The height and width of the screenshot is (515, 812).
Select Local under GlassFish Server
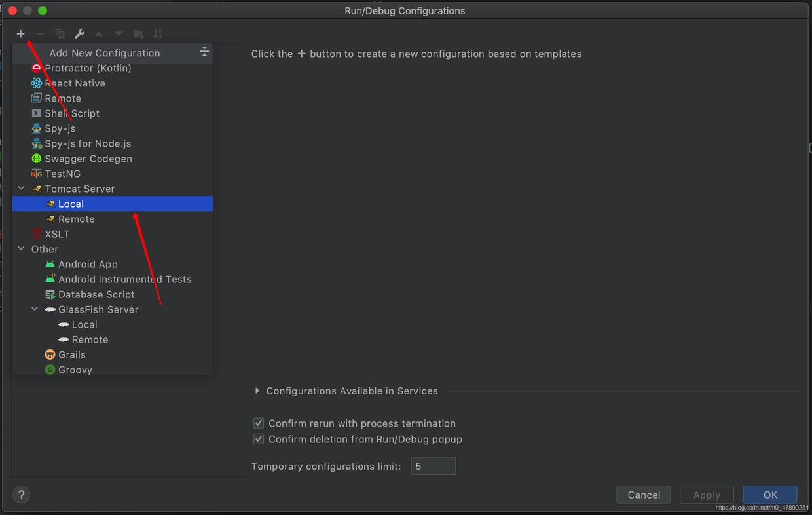pyautogui.click(x=113, y=324)
